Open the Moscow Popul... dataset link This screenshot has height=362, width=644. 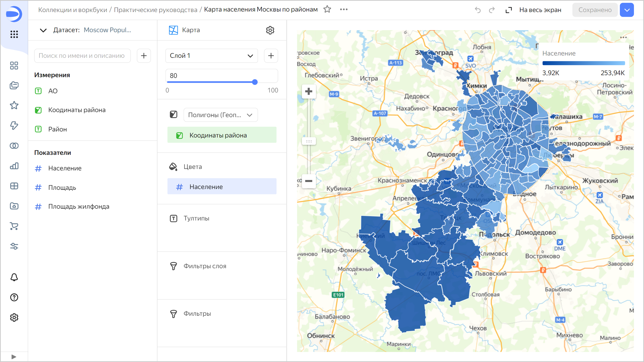click(107, 30)
